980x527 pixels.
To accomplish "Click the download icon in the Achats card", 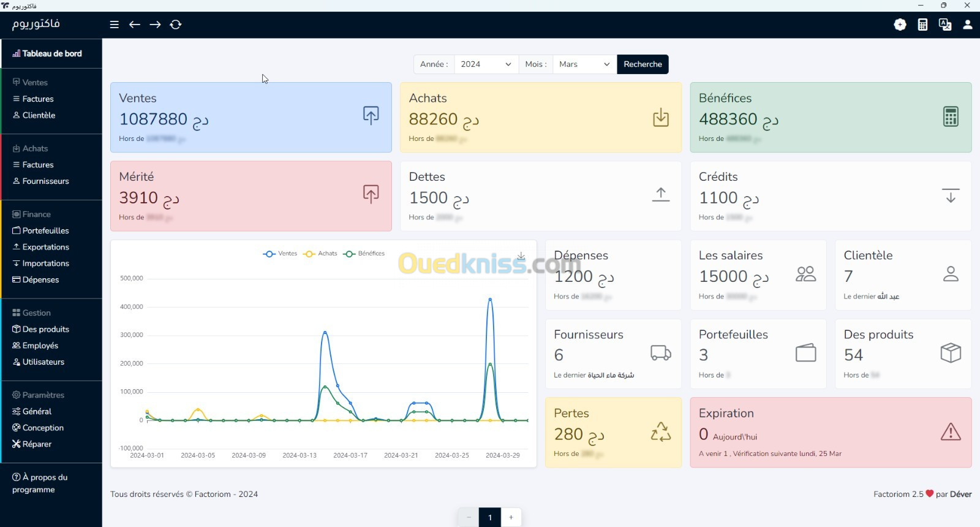I will click(x=661, y=117).
